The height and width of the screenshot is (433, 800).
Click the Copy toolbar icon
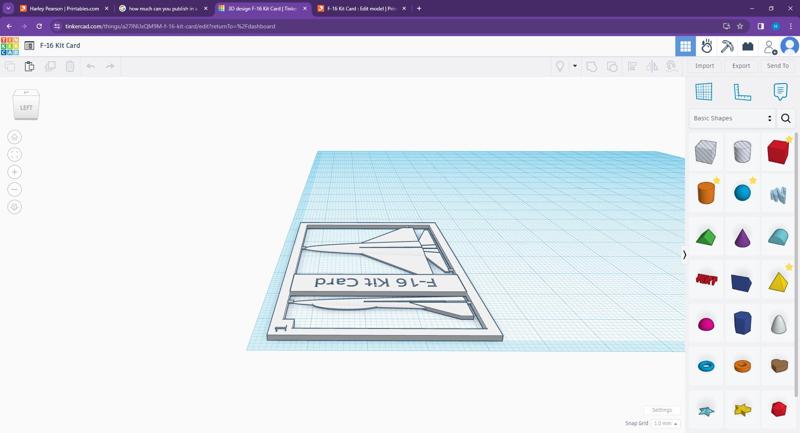tap(10, 66)
